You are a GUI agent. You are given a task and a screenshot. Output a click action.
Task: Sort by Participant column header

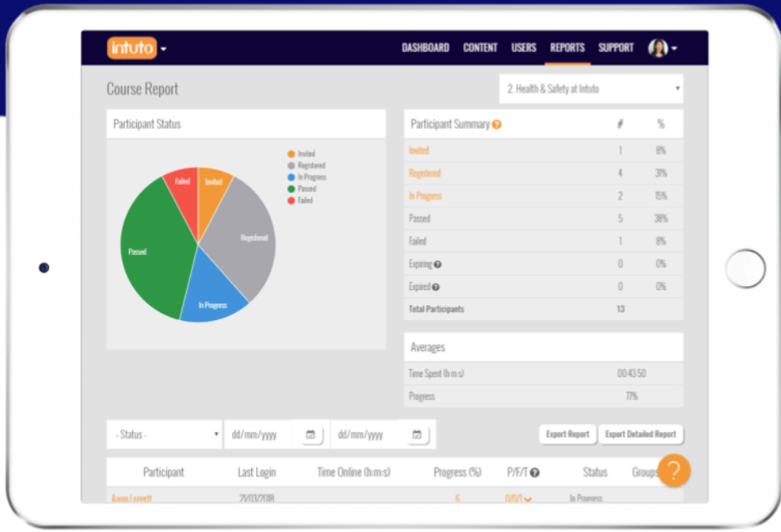[163, 473]
